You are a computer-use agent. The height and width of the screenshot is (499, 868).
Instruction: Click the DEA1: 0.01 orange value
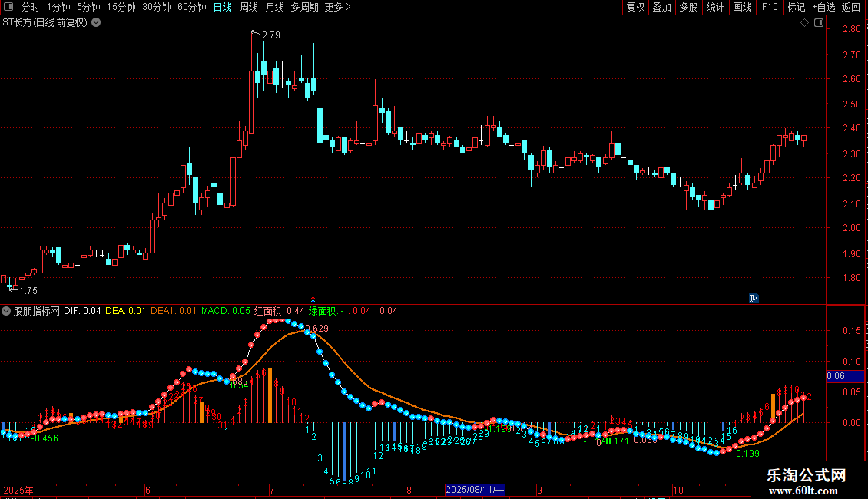(174, 311)
